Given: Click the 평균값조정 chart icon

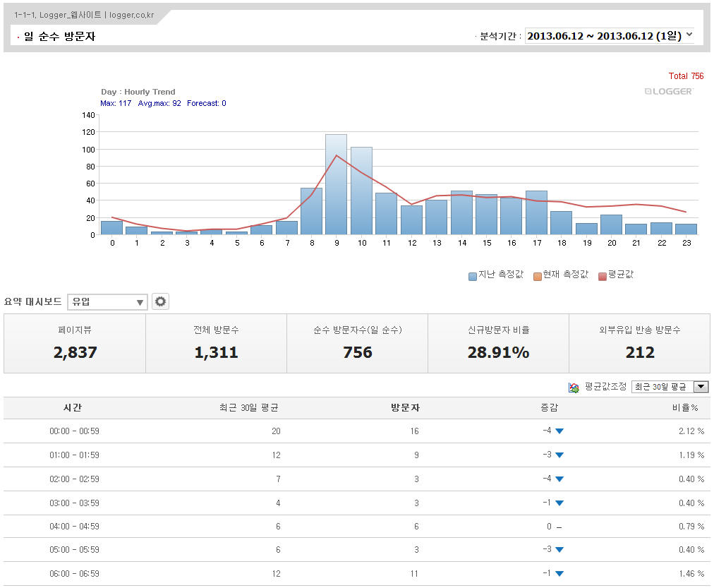Looking at the screenshot, I should (574, 388).
